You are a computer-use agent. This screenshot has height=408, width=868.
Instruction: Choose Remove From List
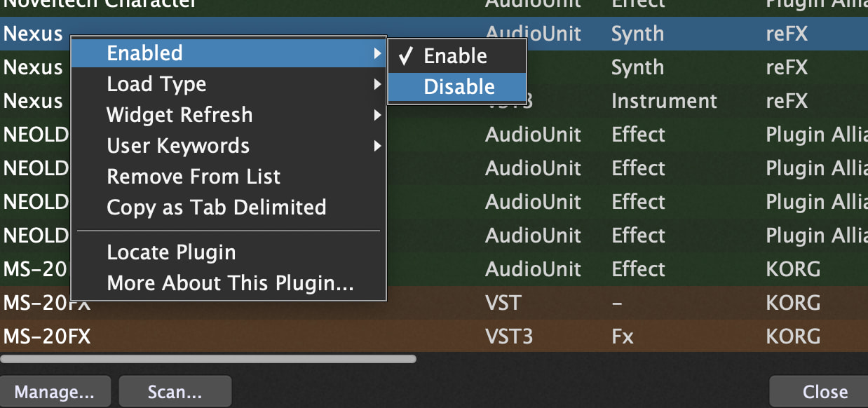coord(194,177)
